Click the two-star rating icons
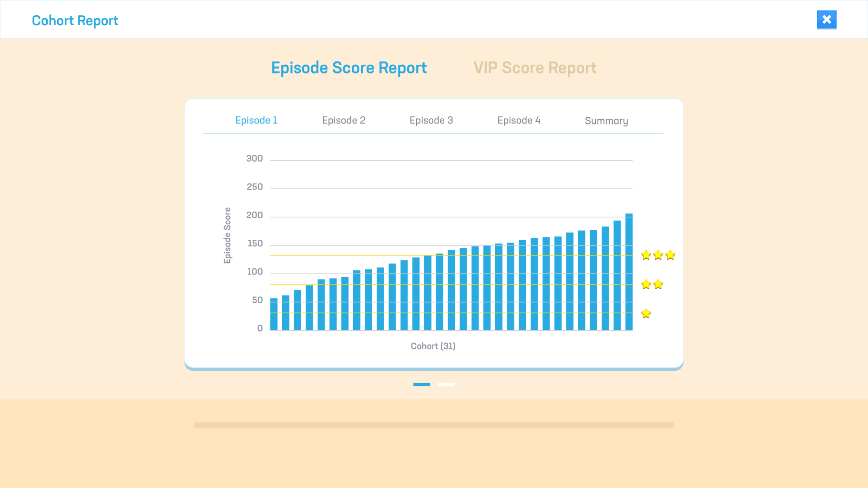 tap(652, 285)
